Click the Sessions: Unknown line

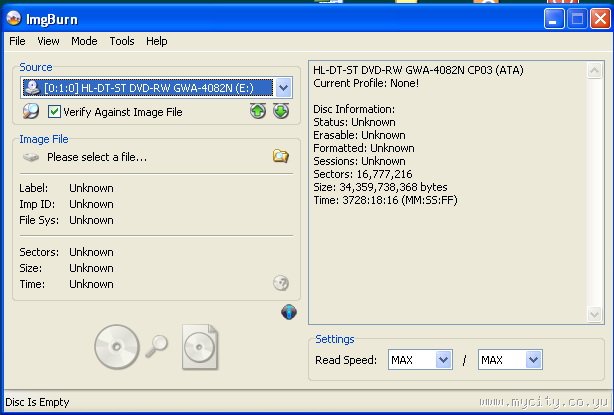pos(359,161)
